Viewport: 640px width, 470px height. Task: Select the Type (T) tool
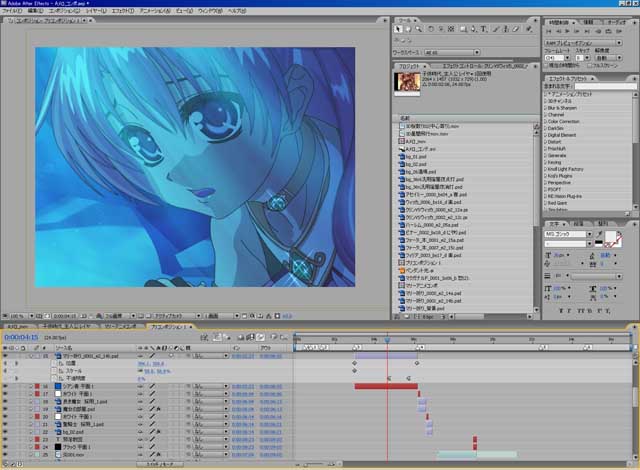coord(484,29)
